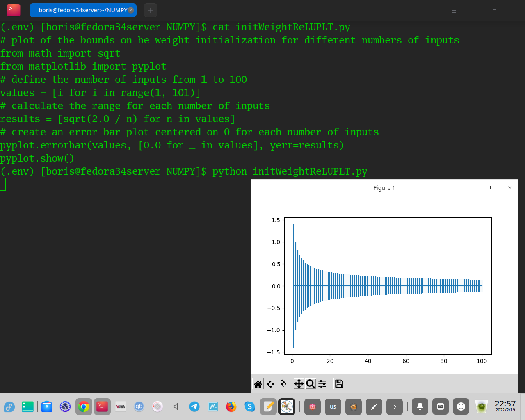Open Skype from the dock
The width and height of the screenshot is (525, 420).
(x=250, y=407)
